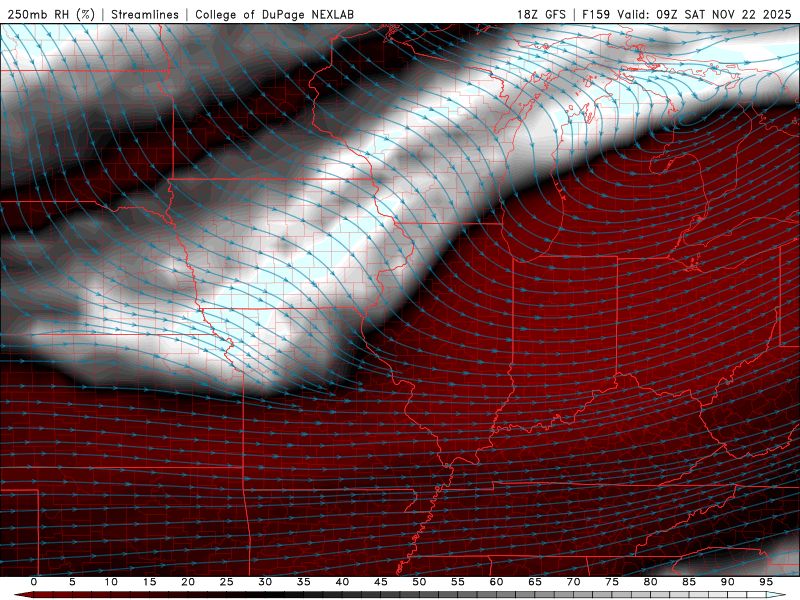Click the "Streamlines" label in the header
Viewport: 800px width, 600px height.
(x=145, y=14)
